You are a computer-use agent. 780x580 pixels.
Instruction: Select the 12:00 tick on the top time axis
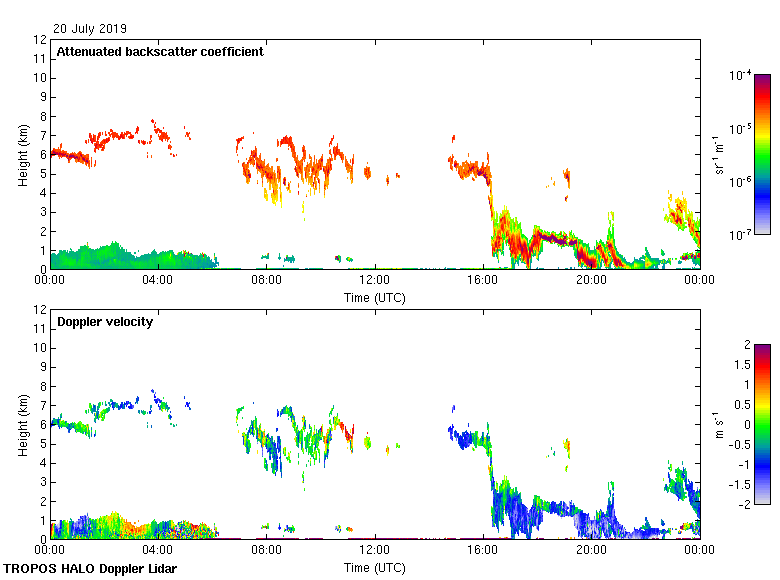click(x=375, y=281)
